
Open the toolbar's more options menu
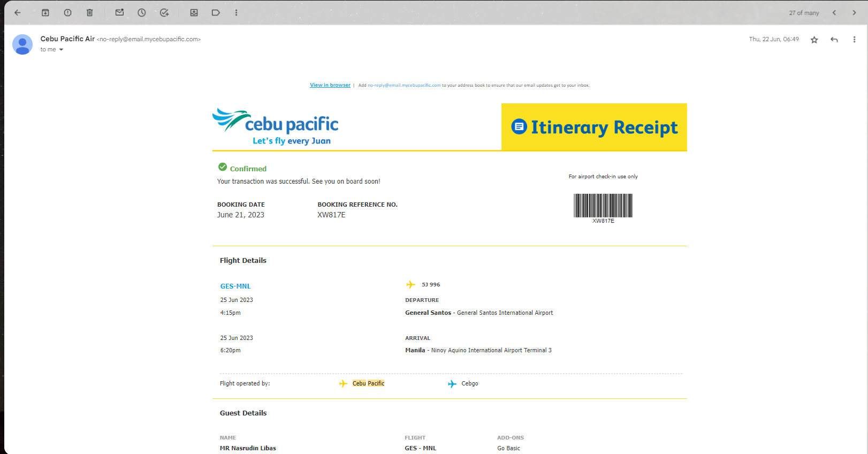coord(236,13)
